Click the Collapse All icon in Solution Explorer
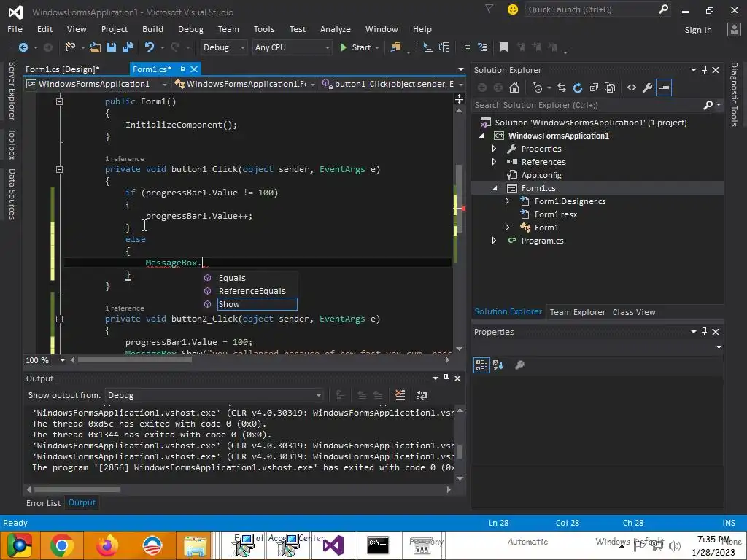The width and height of the screenshot is (747, 560). tap(594, 87)
